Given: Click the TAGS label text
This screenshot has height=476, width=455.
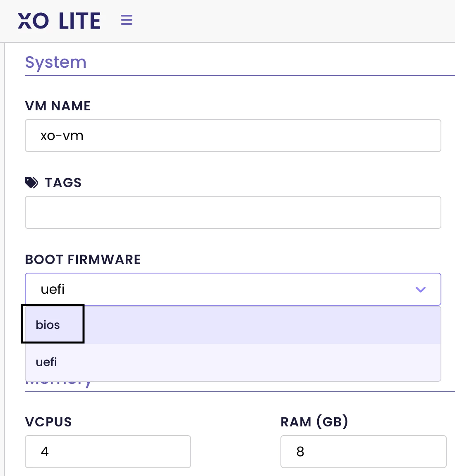Looking at the screenshot, I should [63, 183].
